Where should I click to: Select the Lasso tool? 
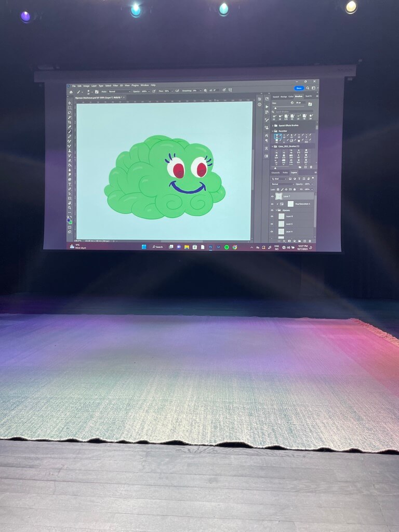tap(70, 112)
